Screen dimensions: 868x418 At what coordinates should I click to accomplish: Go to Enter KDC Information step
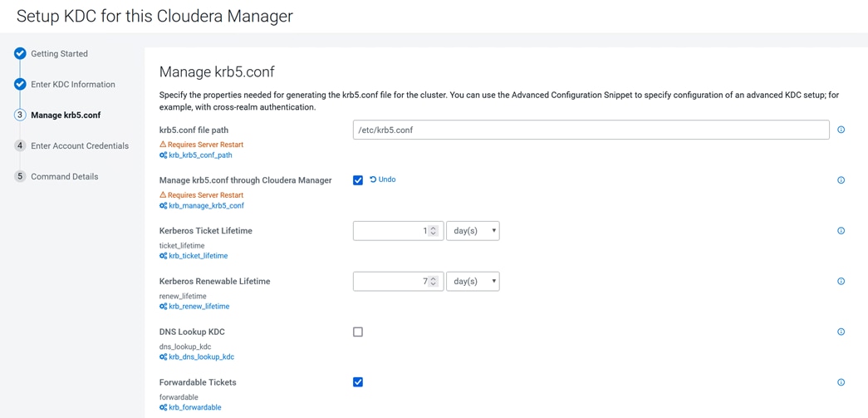point(73,84)
